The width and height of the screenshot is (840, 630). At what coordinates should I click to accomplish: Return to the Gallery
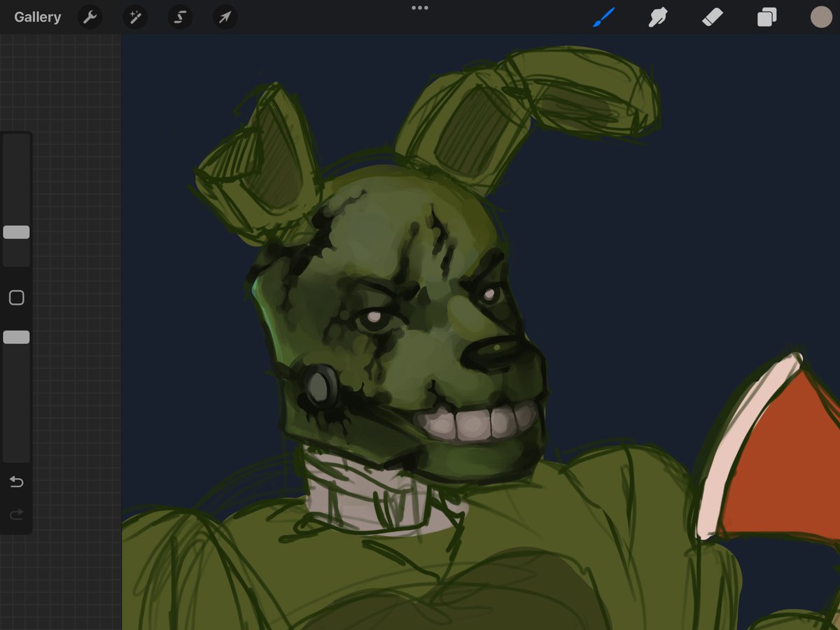pyautogui.click(x=38, y=17)
